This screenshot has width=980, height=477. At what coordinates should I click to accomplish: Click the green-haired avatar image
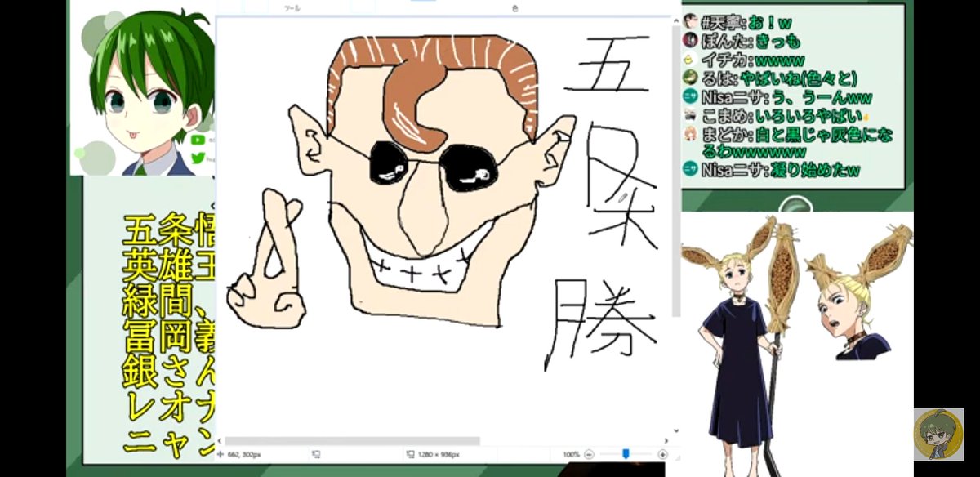pos(143,88)
